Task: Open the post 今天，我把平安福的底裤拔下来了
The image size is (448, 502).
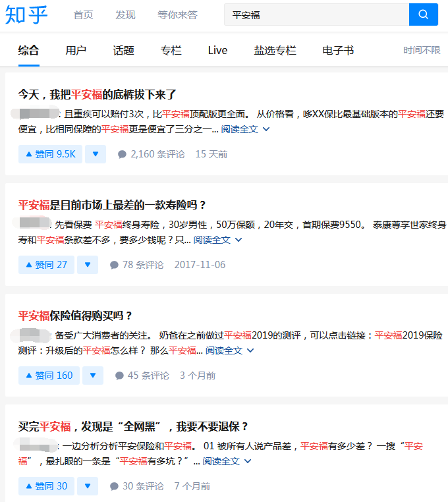Action: point(98,94)
